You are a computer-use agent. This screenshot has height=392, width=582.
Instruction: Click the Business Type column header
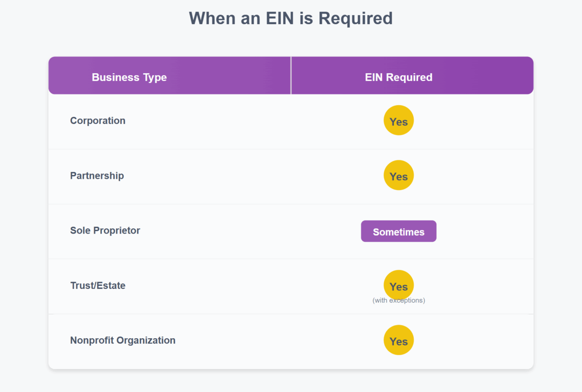[x=129, y=77]
